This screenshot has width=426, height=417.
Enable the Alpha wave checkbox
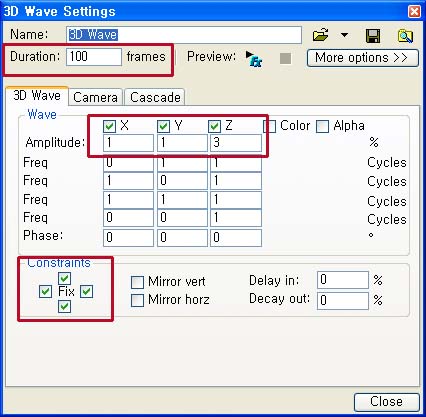click(x=322, y=126)
